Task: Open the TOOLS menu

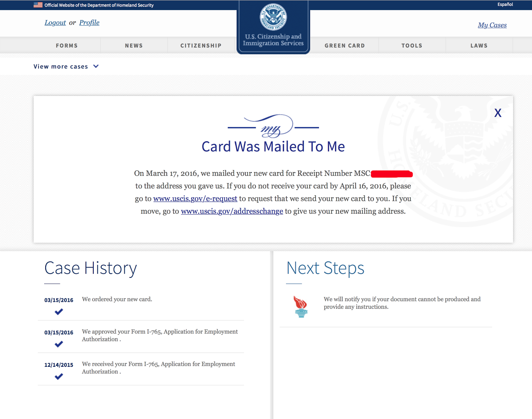Action: [412, 46]
